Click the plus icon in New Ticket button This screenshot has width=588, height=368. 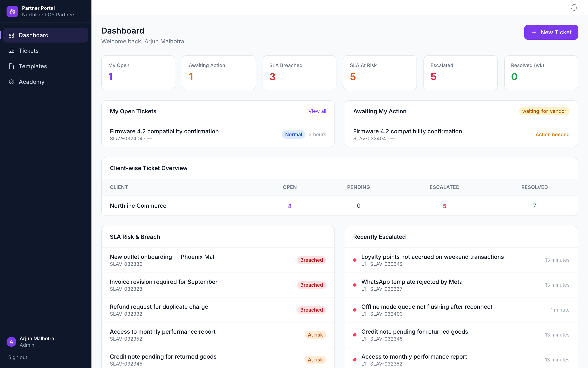tap(534, 32)
